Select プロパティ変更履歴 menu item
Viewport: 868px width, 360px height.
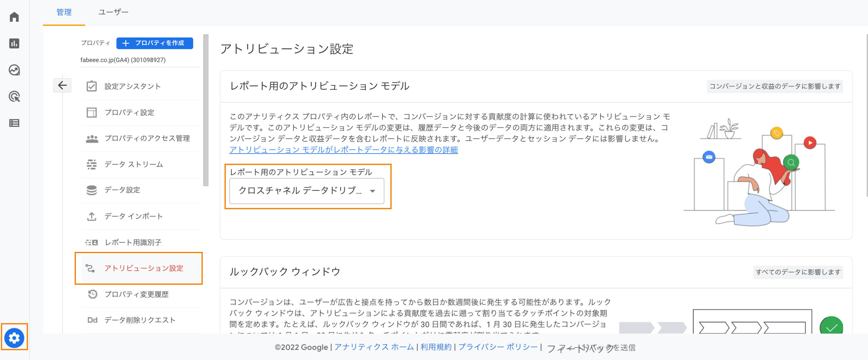[141, 294]
